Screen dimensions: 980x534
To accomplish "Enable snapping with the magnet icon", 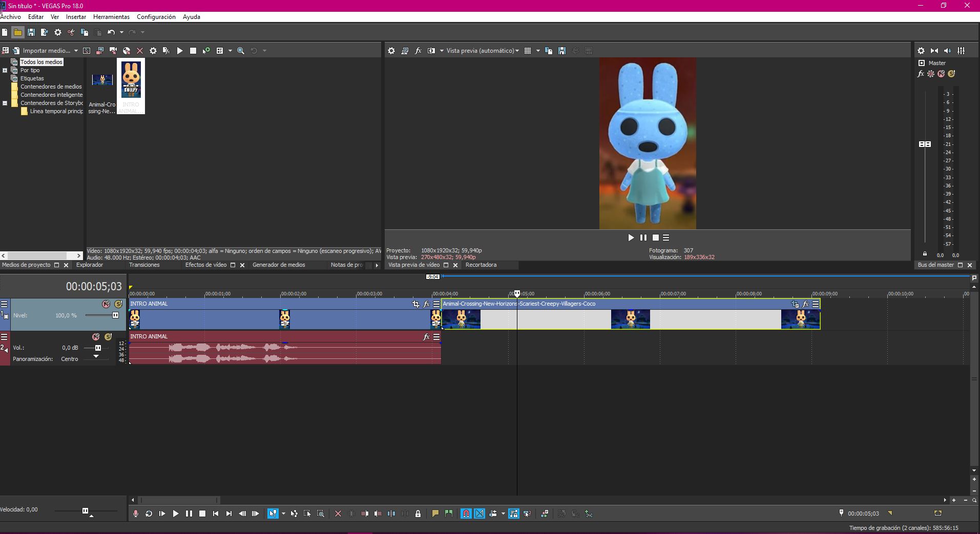I will pyautogui.click(x=466, y=514).
